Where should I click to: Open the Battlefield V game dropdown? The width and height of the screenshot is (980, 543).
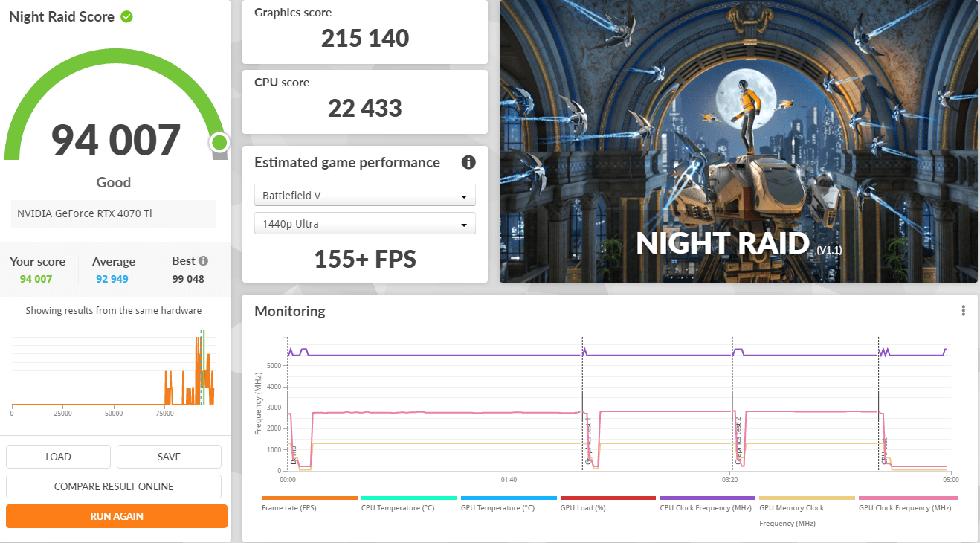click(365, 196)
